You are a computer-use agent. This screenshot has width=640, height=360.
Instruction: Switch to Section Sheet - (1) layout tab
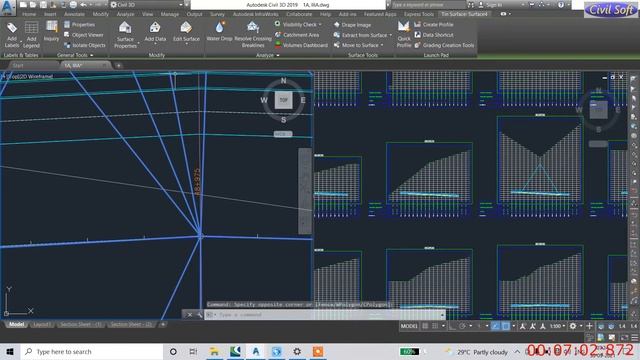click(x=80, y=324)
